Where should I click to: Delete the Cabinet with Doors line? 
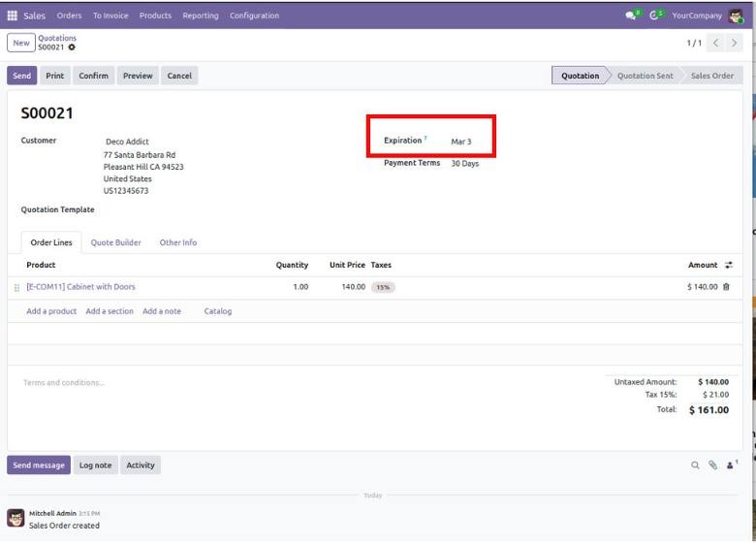pyautogui.click(x=726, y=287)
